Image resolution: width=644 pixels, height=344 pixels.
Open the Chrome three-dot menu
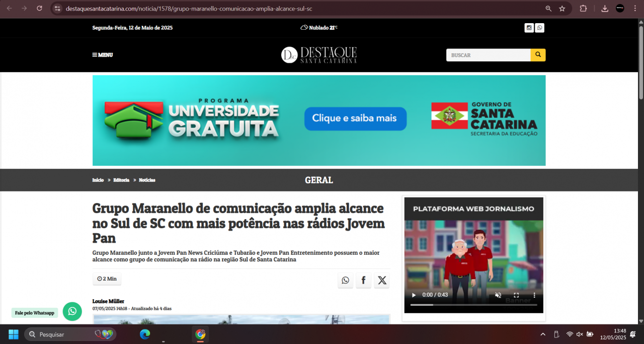(635, 9)
